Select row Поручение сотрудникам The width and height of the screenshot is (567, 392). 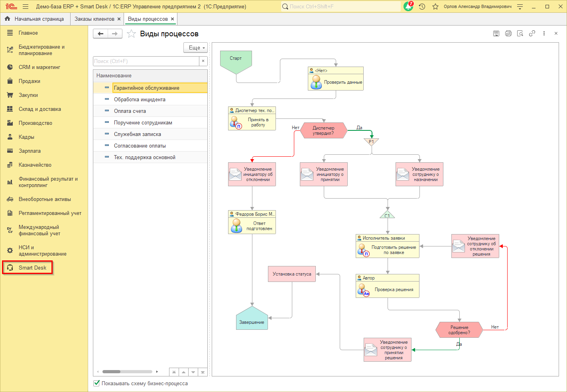tap(150, 123)
